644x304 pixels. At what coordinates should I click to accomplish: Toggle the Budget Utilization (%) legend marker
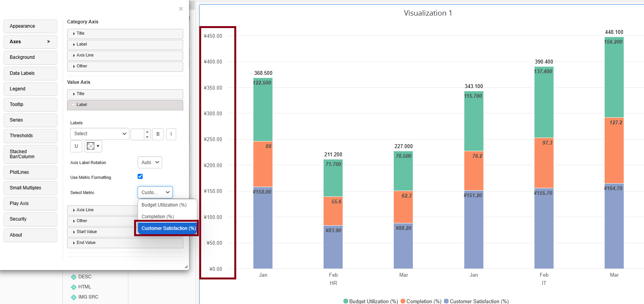[345, 301]
